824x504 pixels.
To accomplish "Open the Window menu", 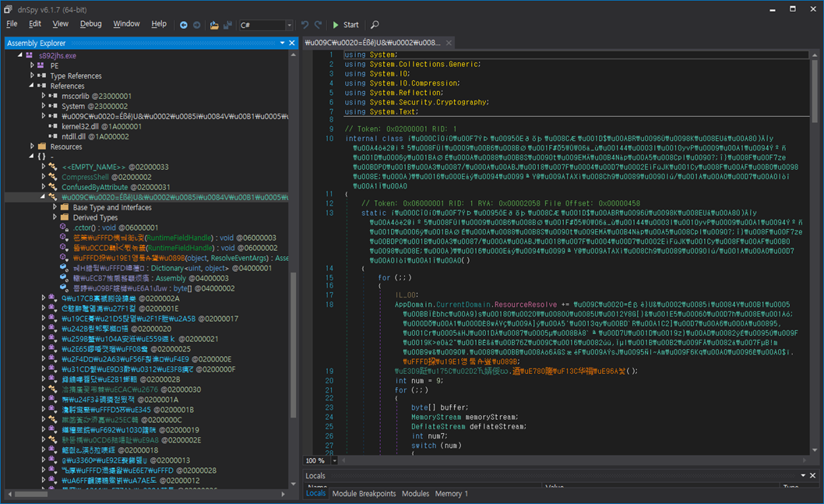I will (126, 24).
